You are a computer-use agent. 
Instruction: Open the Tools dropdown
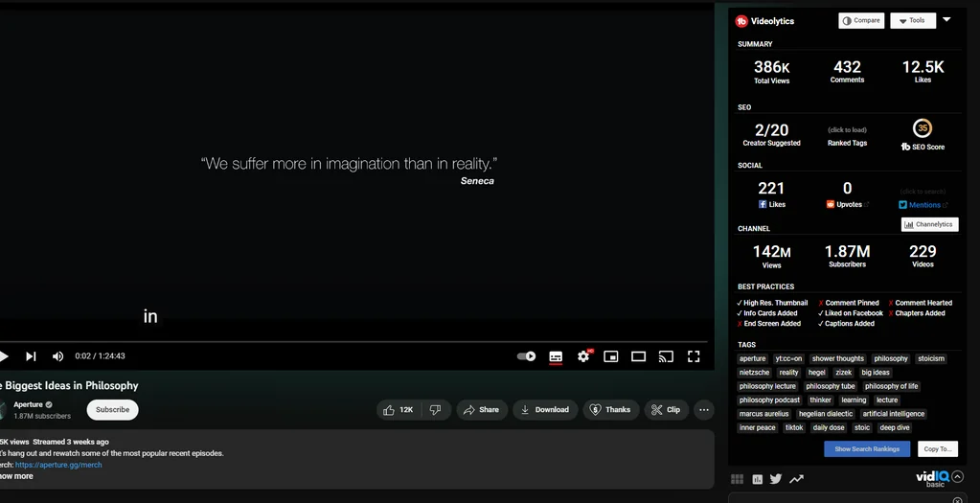point(913,21)
